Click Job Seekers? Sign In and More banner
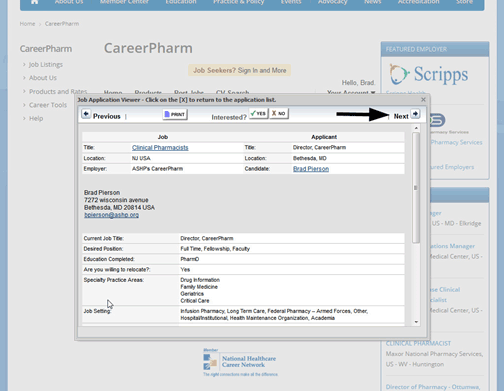Image resolution: width=504 pixels, height=391 pixels. (x=240, y=70)
